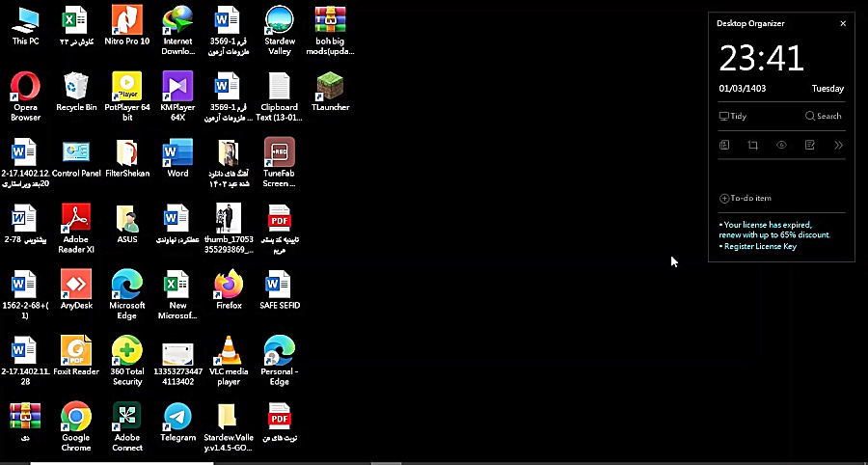Image resolution: width=868 pixels, height=465 pixels.
Task: Select the ASUS user folder
Action: [126, 224]
